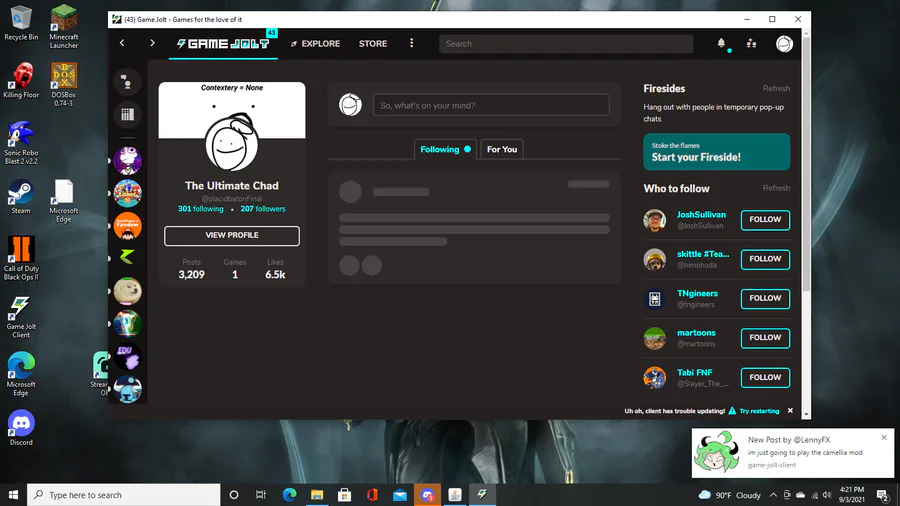Viewport: 900px width, 506px height.
Task: Open Task View on taskbar
Action: coord(261,495)
